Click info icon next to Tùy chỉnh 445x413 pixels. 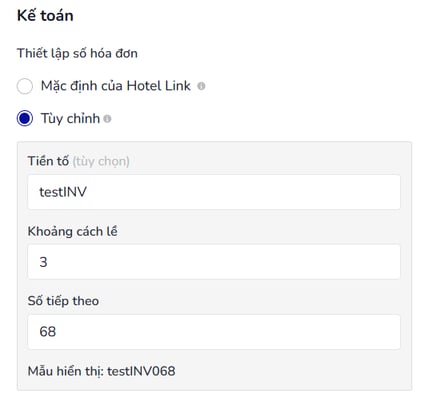coord(107,119)
